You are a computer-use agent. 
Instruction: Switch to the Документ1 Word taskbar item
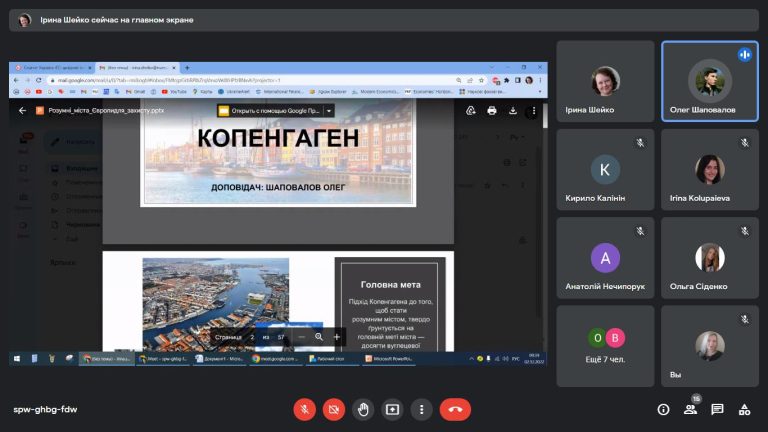pos(221,359)
